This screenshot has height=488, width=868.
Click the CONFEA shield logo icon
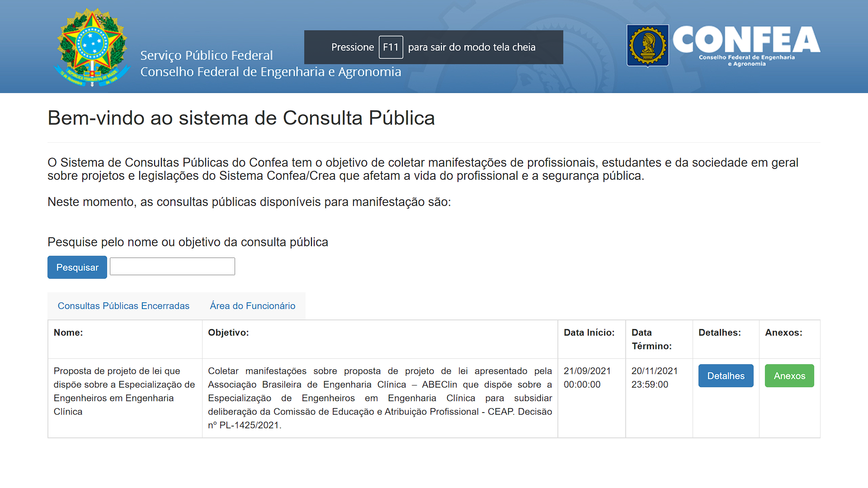pos(647,46)
